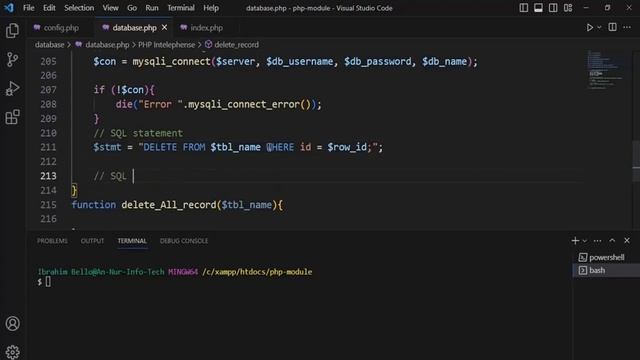The height and width of the screenshot is (360, 640).
Task: Click the /c/xampp/htdocs/php-module path
Action: pyautogui.click(x=257, y=272)
